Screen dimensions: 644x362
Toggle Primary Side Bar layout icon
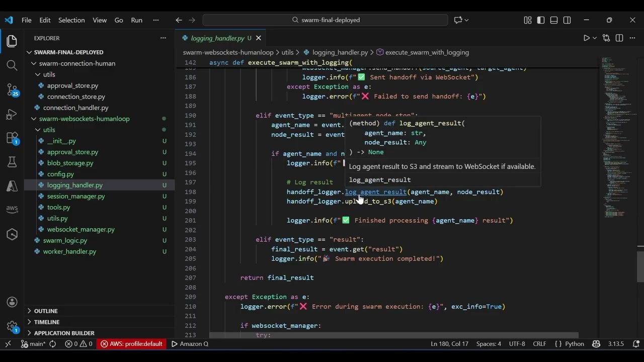pyautogui.click(x=541, y=20)
